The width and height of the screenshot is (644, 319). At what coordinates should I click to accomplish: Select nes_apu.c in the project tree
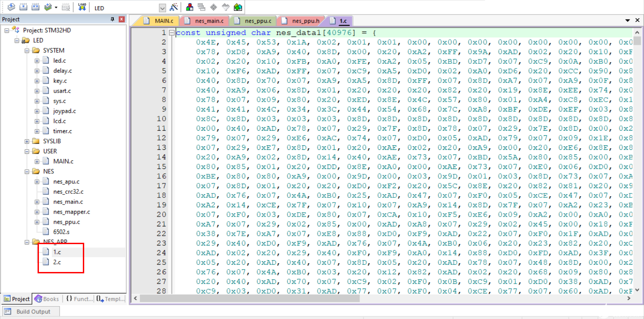click(66, 181)
